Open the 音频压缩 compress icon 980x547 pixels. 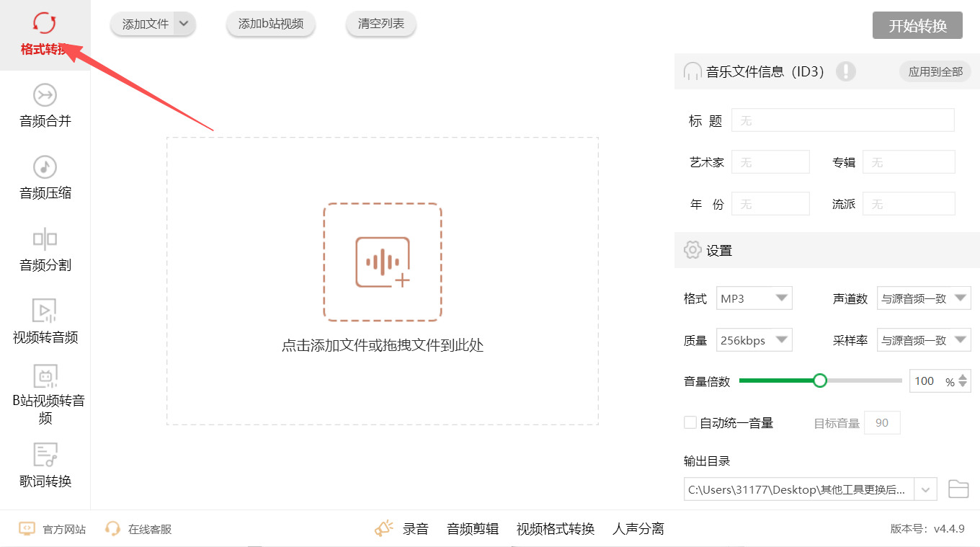pos(45,167)
